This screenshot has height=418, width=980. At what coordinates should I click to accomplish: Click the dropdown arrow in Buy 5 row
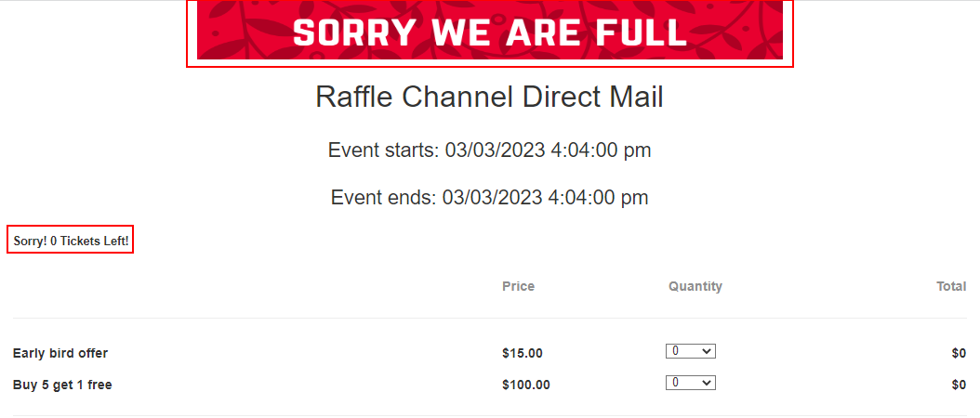click(x=707, y=383)
